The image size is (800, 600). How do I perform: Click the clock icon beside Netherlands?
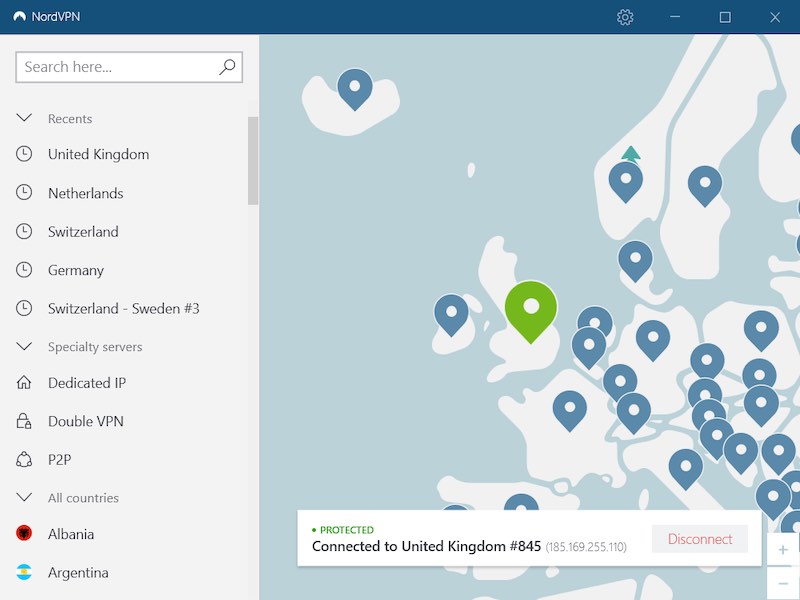(x=24, y=193)
